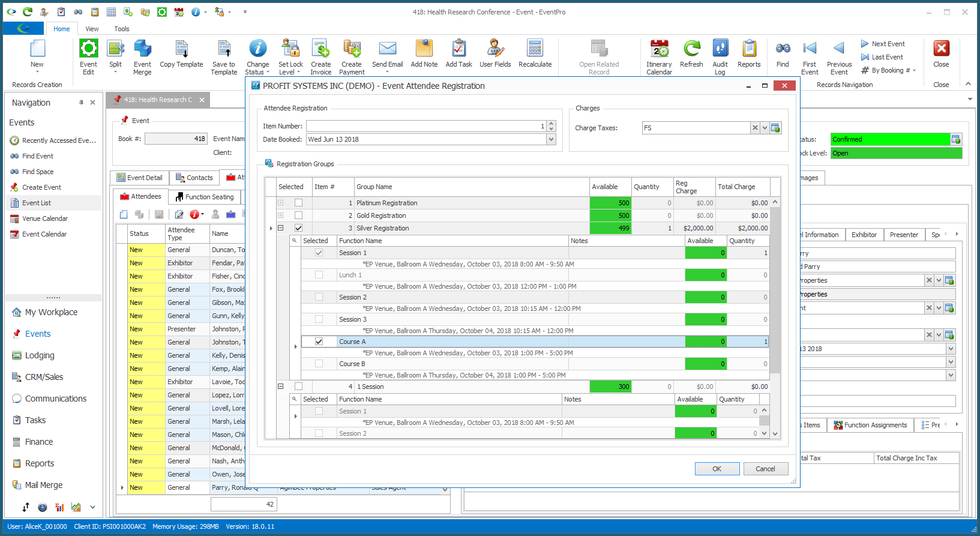Select the Session 2 checkbox under Silver

pos(319,297)
